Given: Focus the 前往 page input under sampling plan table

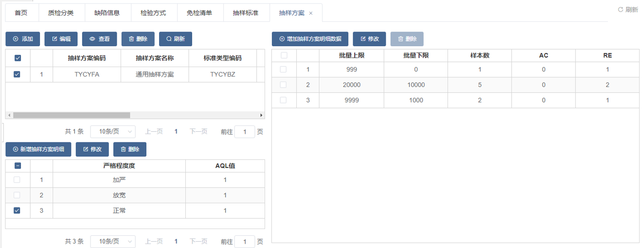Looking at the screenshot, I should pos(245,131).
